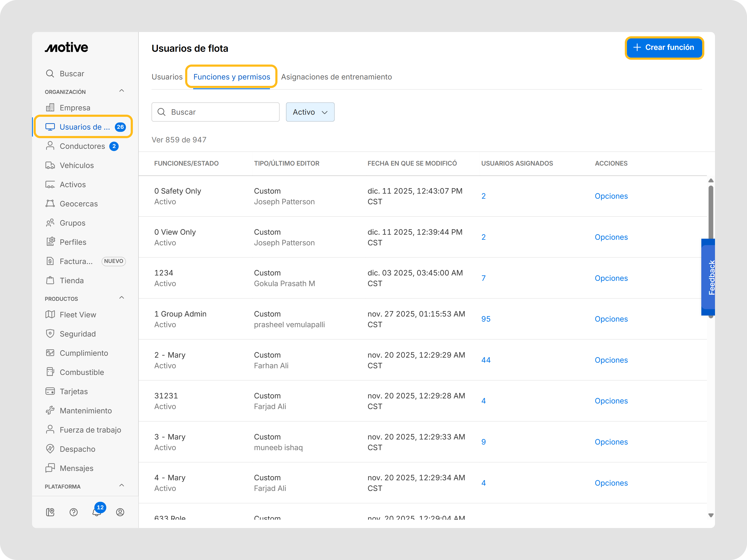Open the Seguridad shield icon

50,334
